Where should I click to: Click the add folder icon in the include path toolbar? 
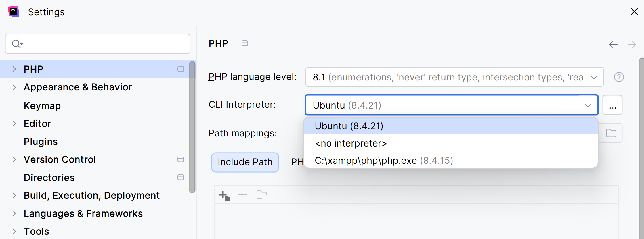tap(262, 195)
